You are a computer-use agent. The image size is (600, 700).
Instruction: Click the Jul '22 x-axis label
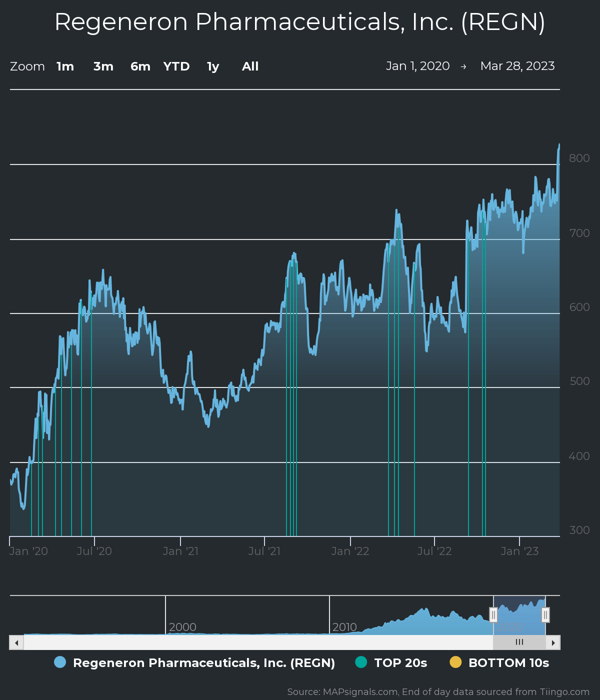tap(434, 551)
